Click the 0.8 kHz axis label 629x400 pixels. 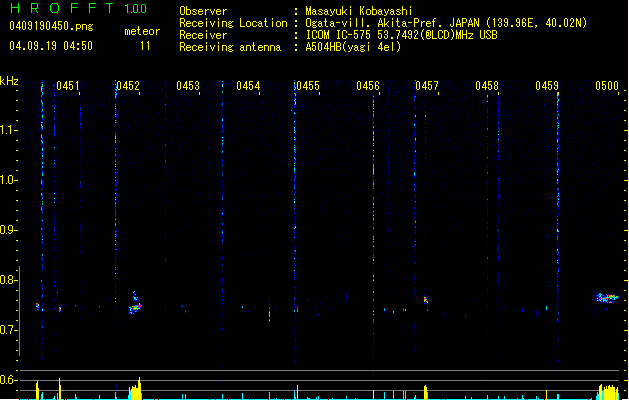coord(8,280)
